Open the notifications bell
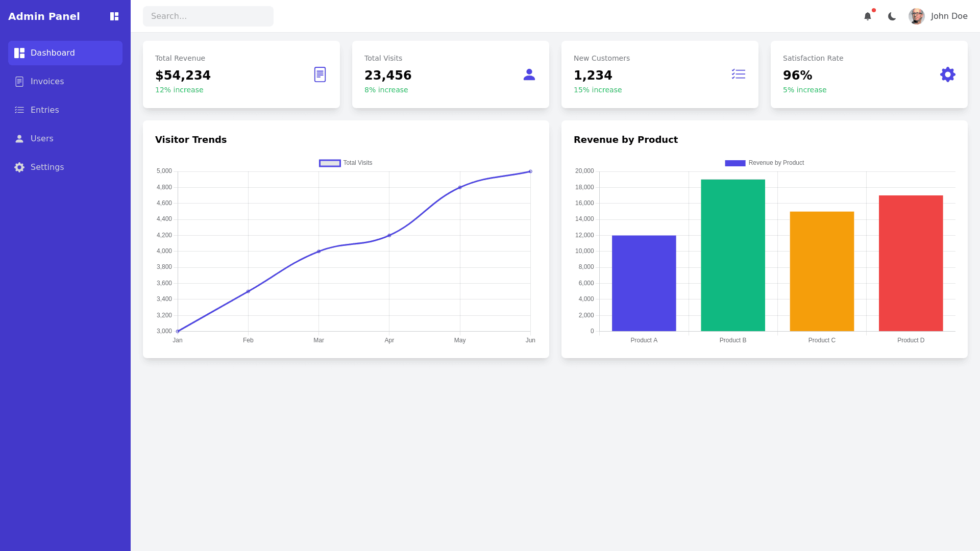Image resolution: width=980 pixels, height=551 pixels. pyautogui.click(x=868, y=16)
